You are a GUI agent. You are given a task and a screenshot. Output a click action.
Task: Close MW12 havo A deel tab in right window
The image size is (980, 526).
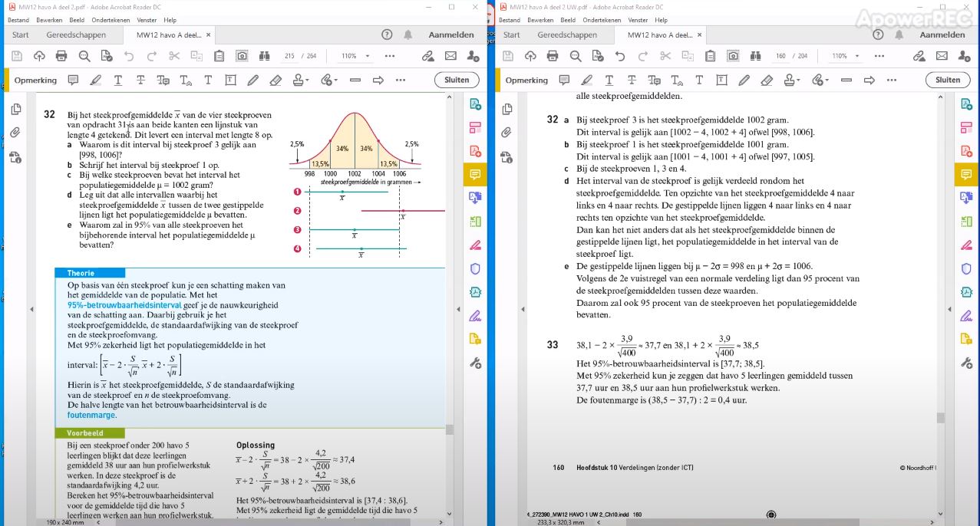tap(700, 35)
